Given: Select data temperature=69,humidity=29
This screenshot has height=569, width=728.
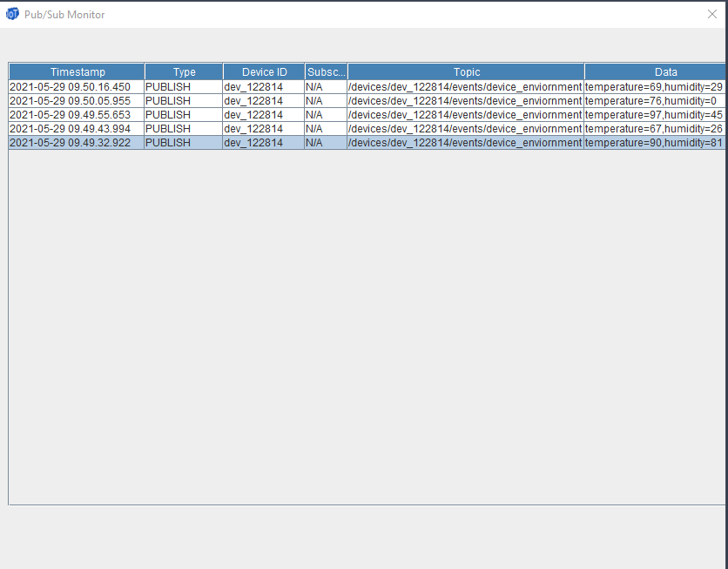Looking at the screenshot, I should pos(654,87).
